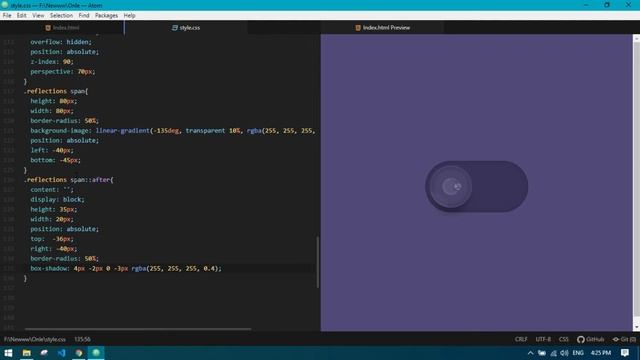Click the editor horizontal scrollbar

[138, 329]
